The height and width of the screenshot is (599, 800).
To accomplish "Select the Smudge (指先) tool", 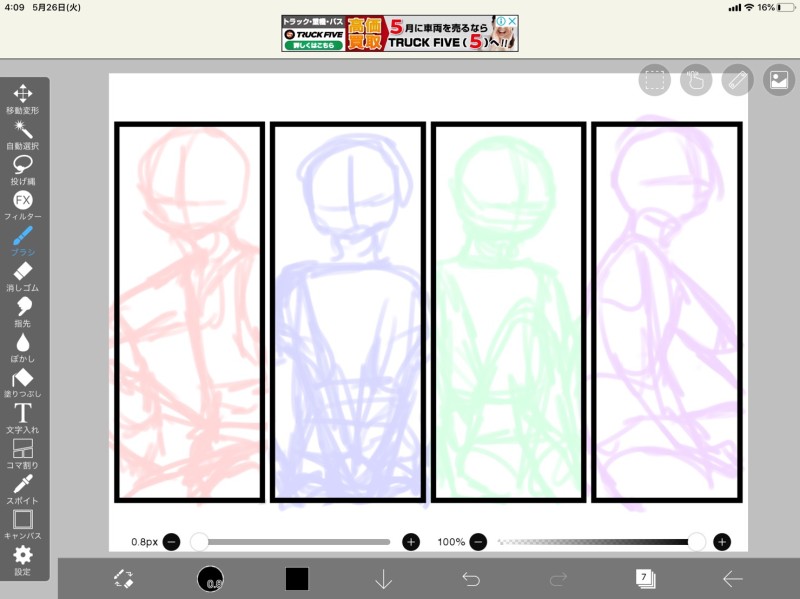I will 22,312.
